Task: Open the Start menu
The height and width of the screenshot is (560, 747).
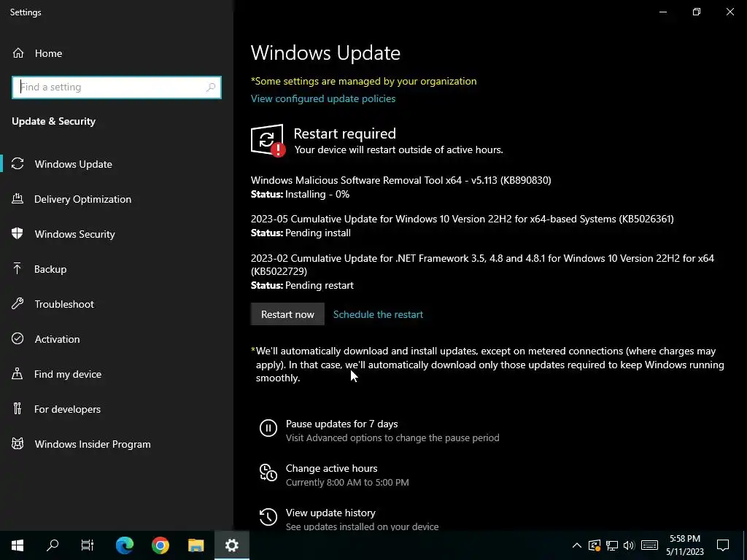Action: (x=18, y=545)
